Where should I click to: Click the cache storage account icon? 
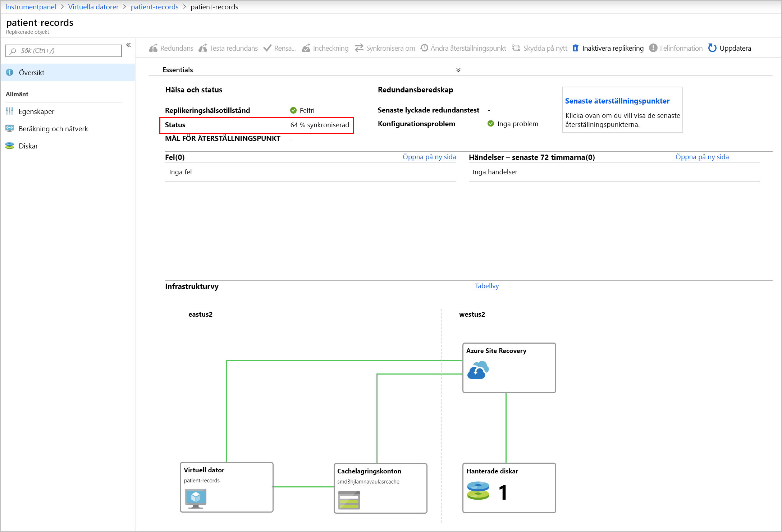pyautogui.click(x=349, y=500)
